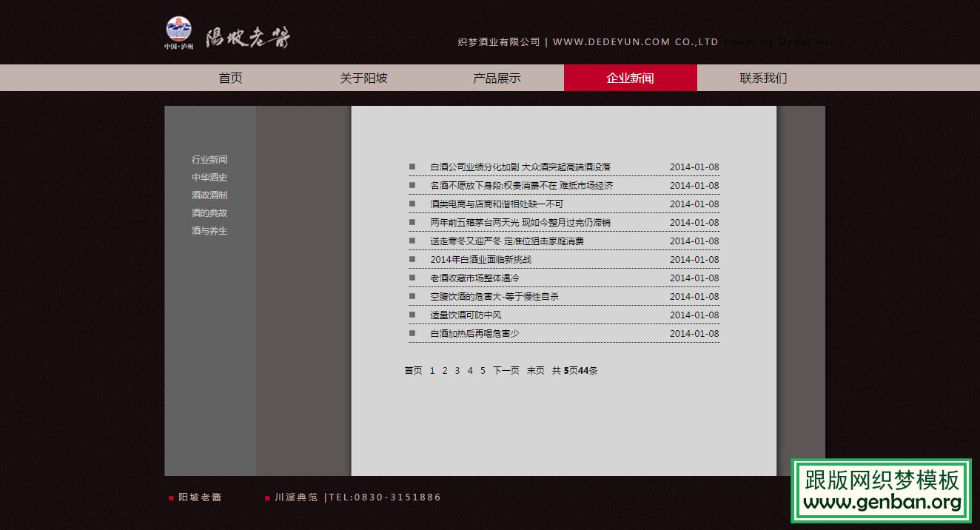Image resolution: width=980 pixels, height=530 pixels.
Task: Open the 行业新闻 sidebar link
Action: click(209, 159)
